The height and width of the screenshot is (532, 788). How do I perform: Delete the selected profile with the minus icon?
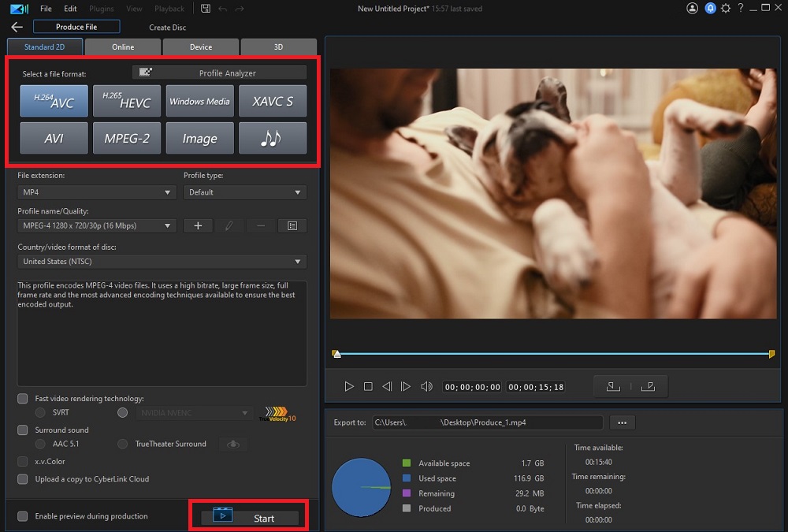[x=261, y=225]
